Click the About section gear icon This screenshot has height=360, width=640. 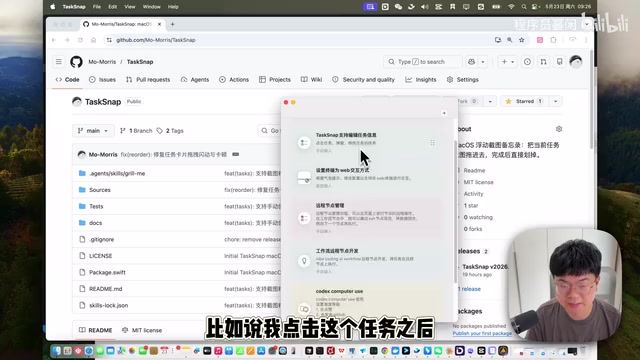point(559,129)
